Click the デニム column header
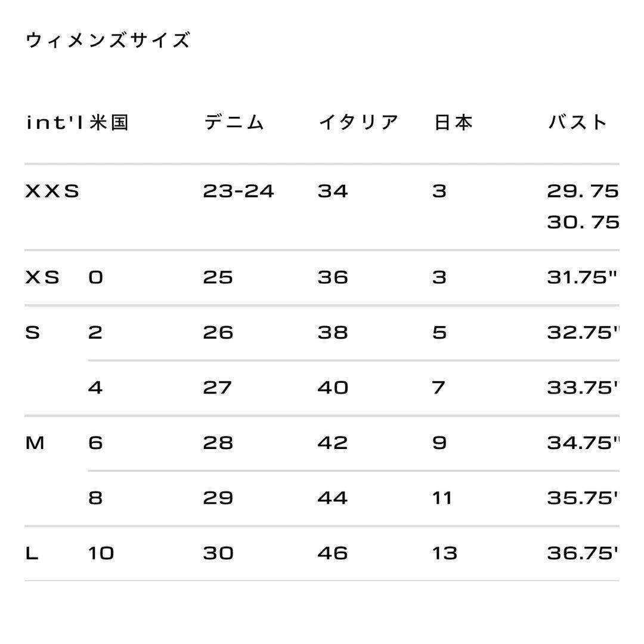 233,122
